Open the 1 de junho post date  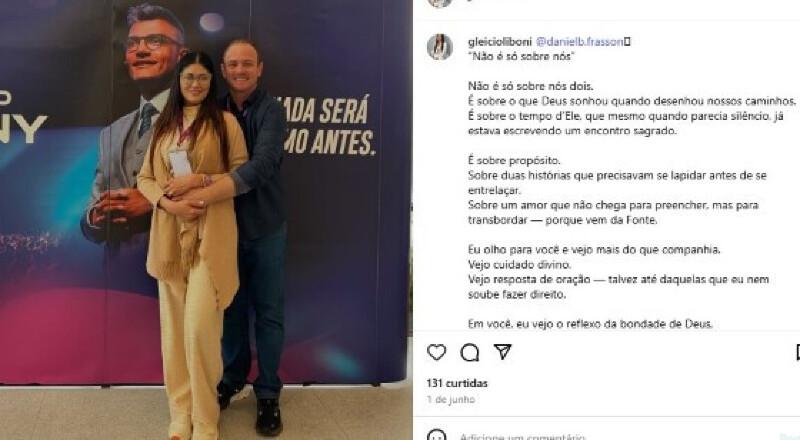pyautogui.click(x=451, y=399)
